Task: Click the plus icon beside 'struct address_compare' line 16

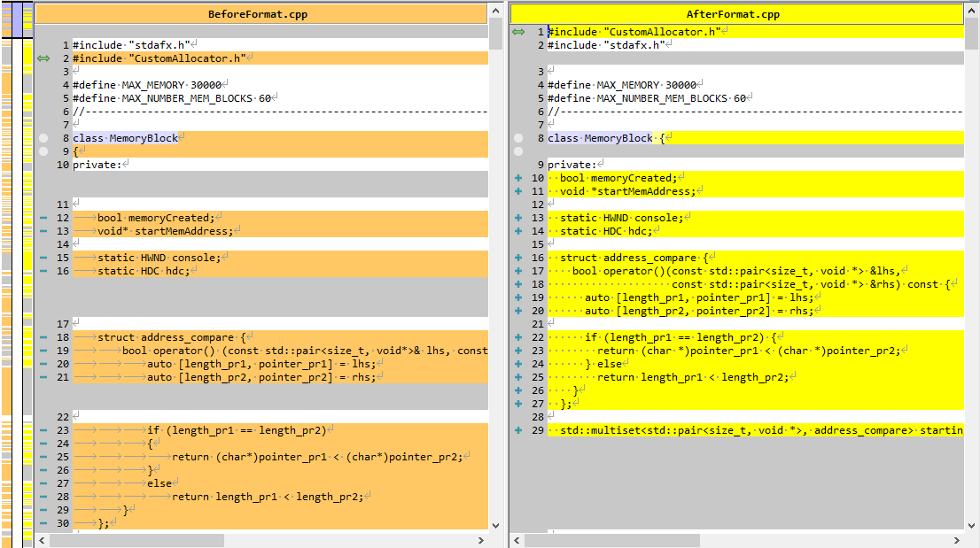Action: 518,258
